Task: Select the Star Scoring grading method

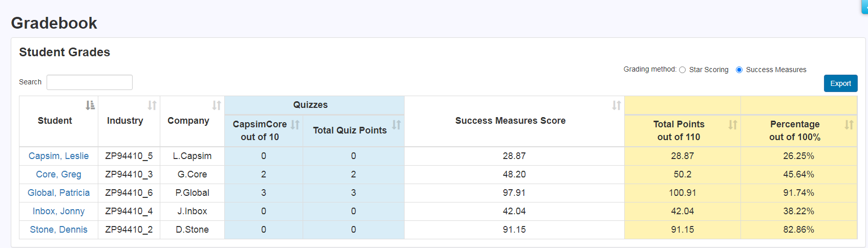Action: (x=683, y=70)
